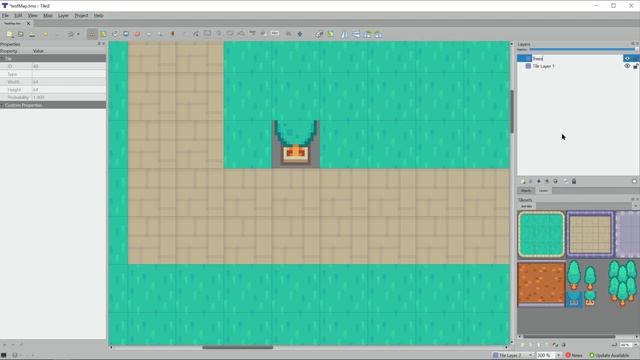
Task: Click the Flip Vertically icon
Action: (x=356, y=34)
